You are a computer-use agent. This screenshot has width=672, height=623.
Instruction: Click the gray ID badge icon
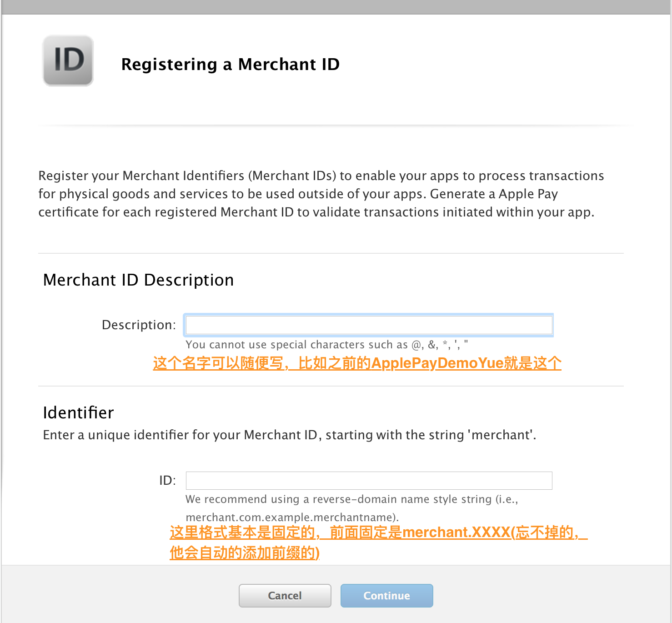(x=68, y=60)
